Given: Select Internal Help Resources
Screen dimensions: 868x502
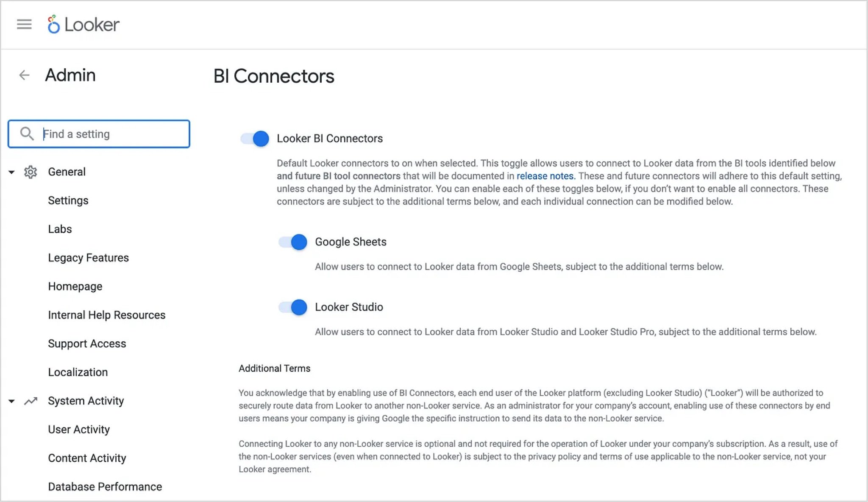Looking at the screenshot, I should point(106,315).
